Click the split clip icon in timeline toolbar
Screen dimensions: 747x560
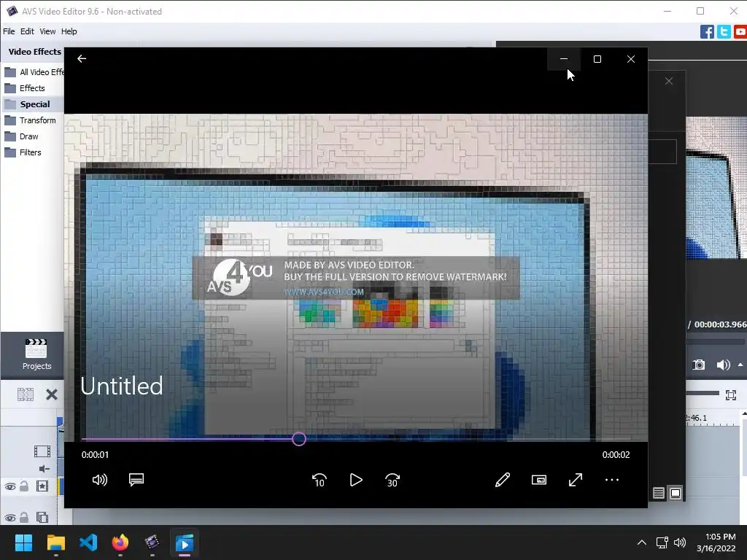pos(26,394)
